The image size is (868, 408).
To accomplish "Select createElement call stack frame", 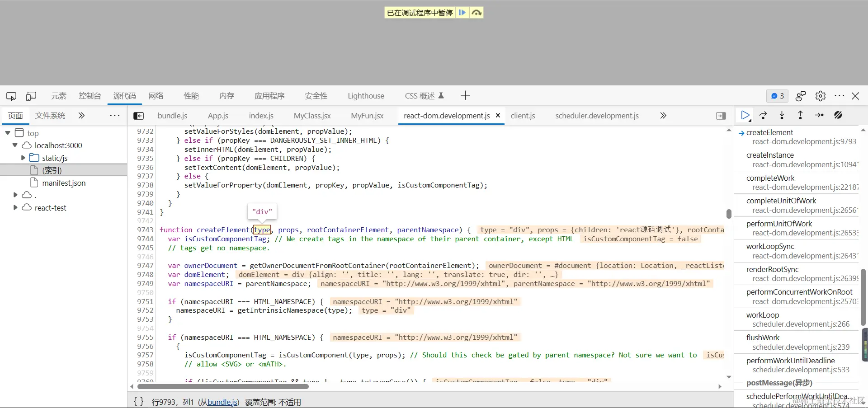I will coord(797,137).
